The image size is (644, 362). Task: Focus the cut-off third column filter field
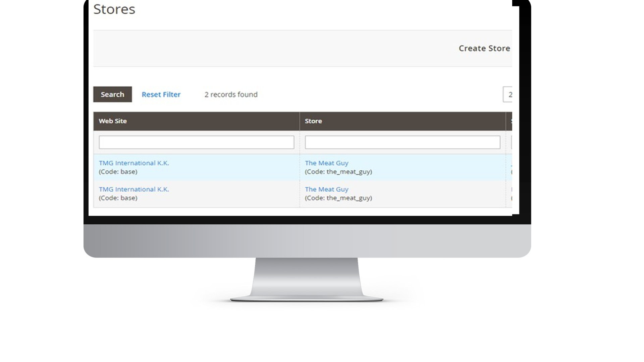[511, 142]
